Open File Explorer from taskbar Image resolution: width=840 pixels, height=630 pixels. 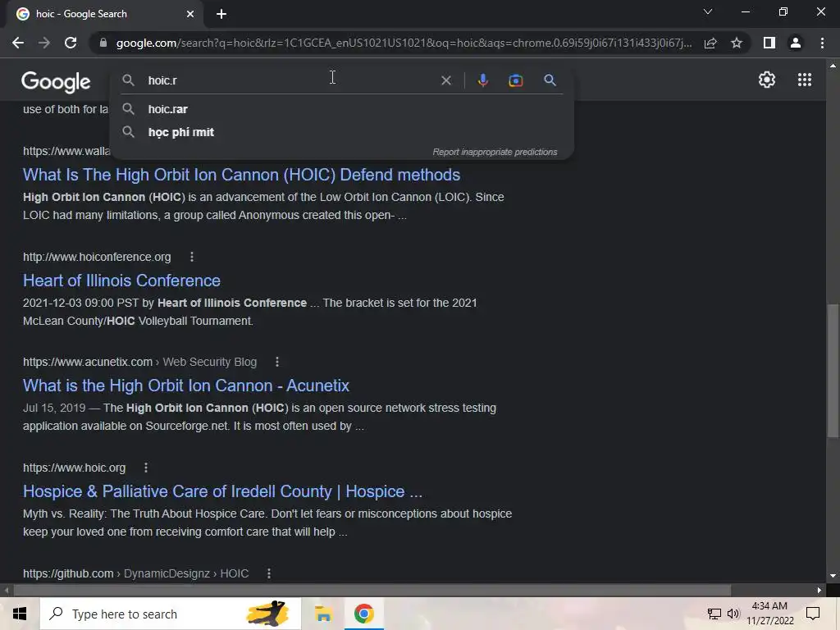[x=323, y=614]
